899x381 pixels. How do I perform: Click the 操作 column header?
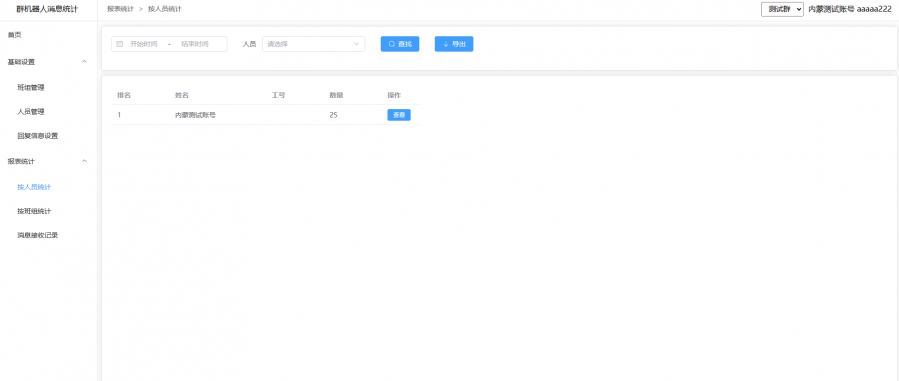click(x=394, y=95)
